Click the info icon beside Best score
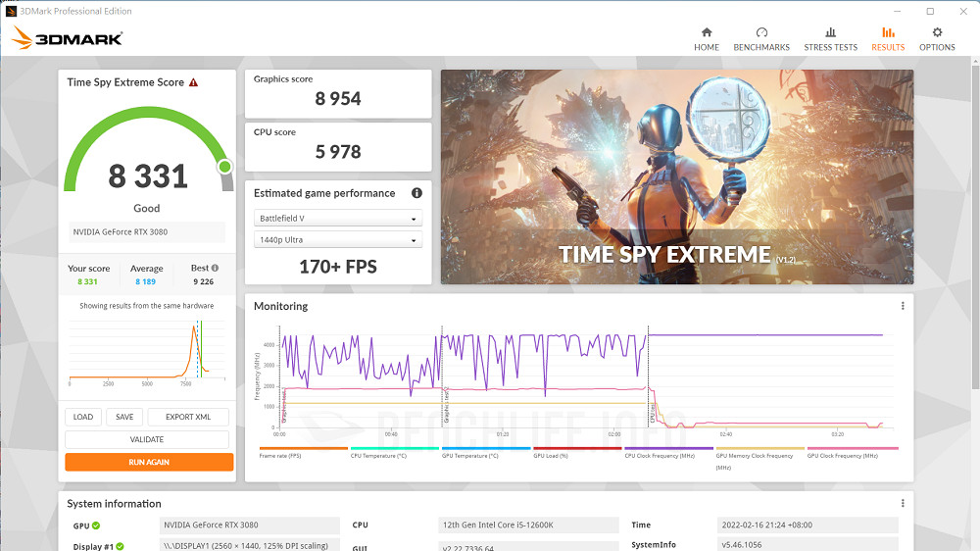The image size is (980, 551). [x=215, y=268]
